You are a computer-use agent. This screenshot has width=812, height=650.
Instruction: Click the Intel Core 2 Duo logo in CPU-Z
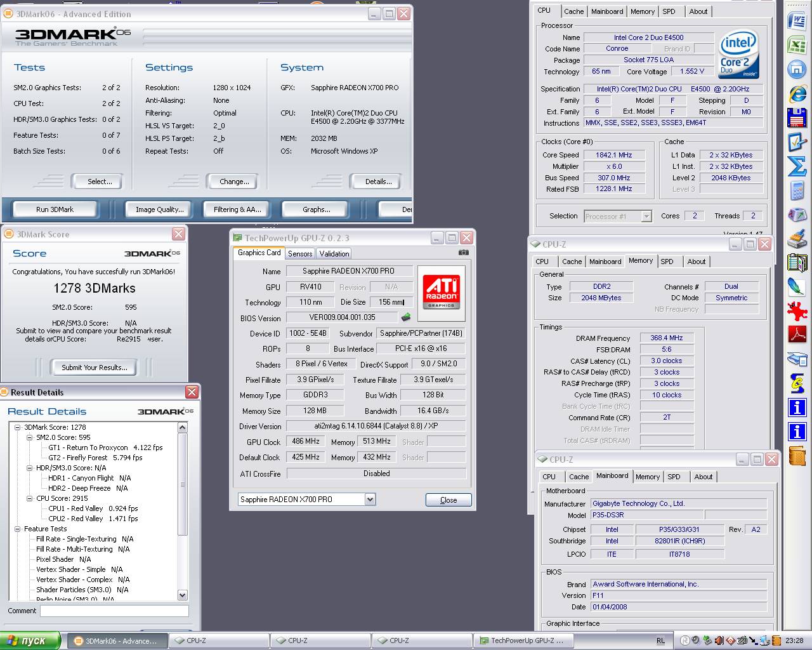tap(738, 55)
